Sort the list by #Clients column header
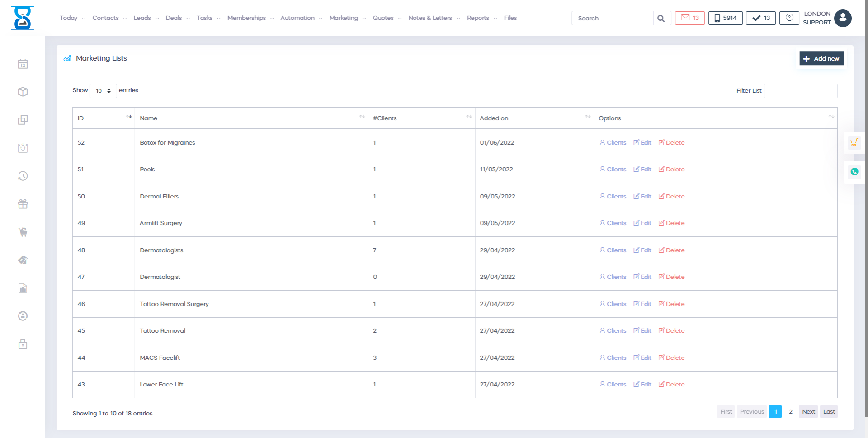 [x=421, y=118]
